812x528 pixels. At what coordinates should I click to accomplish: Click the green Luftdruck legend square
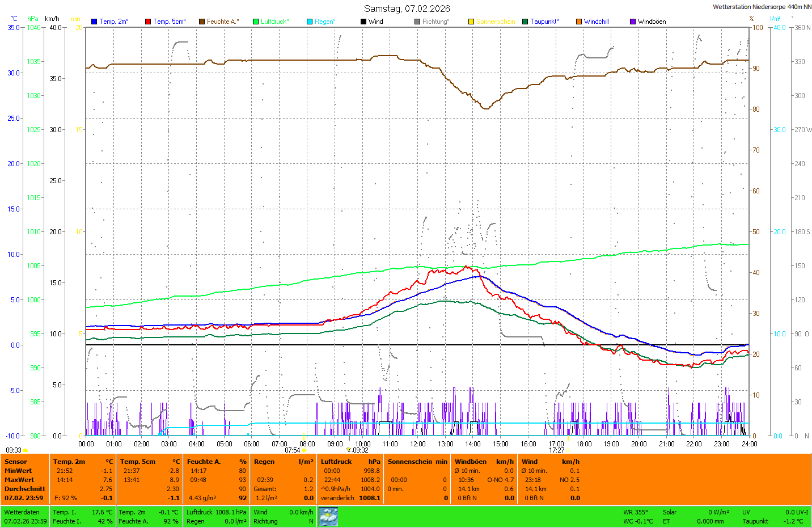click(x=256, y=22)
